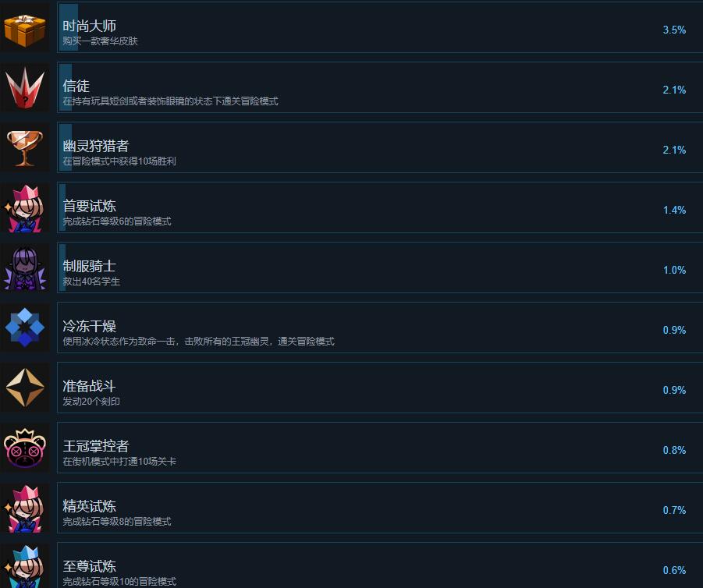Viewport: 703px width, 588px height.
Task: Click the pink-crowned icon for 精英试炼
Action: coord(25,508)
